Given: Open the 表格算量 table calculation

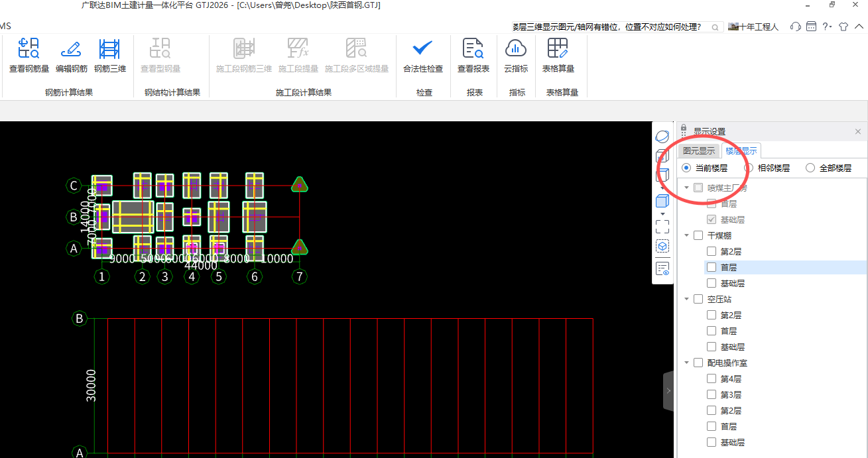Looking at the screenshot, I should coord(558,56).
